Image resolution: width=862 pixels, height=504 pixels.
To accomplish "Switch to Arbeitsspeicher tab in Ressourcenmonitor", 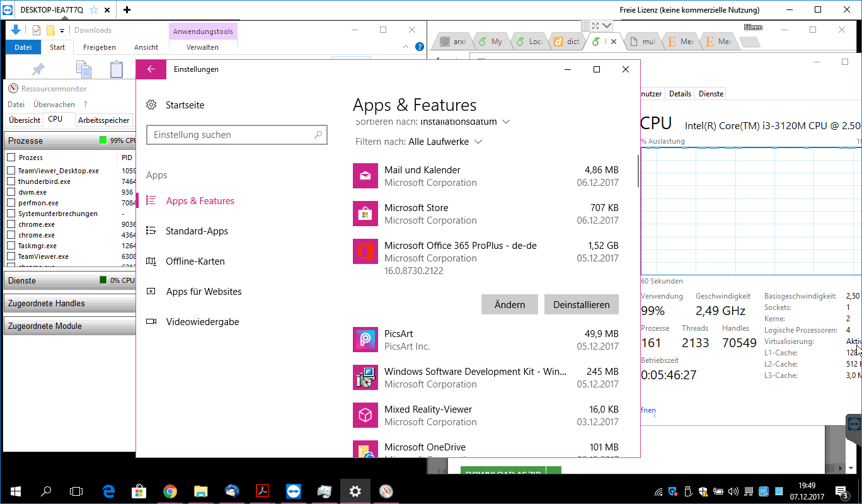I will pyautogui.click(x=104, y=120).
